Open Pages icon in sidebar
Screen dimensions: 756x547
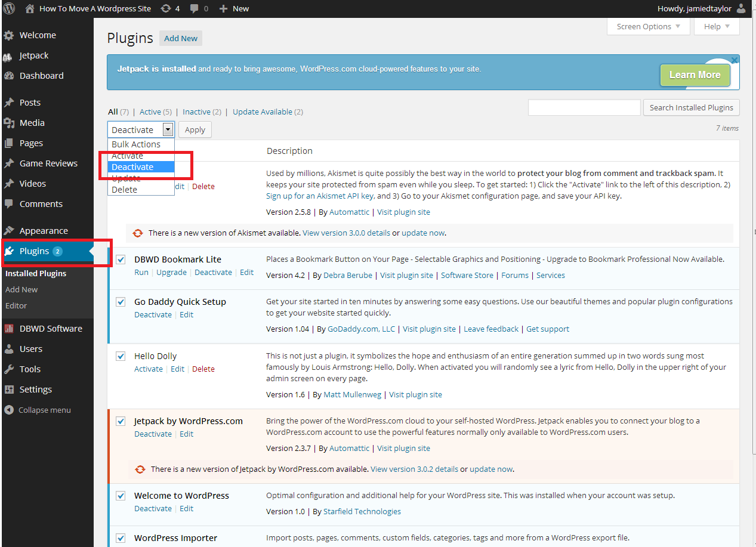9,143
